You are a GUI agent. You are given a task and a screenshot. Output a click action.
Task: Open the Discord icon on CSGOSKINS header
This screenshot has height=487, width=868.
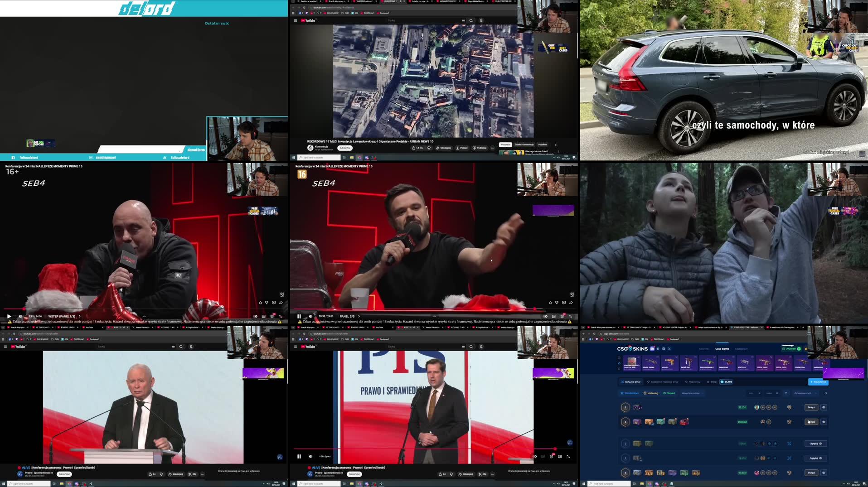(x=651, y=349)
